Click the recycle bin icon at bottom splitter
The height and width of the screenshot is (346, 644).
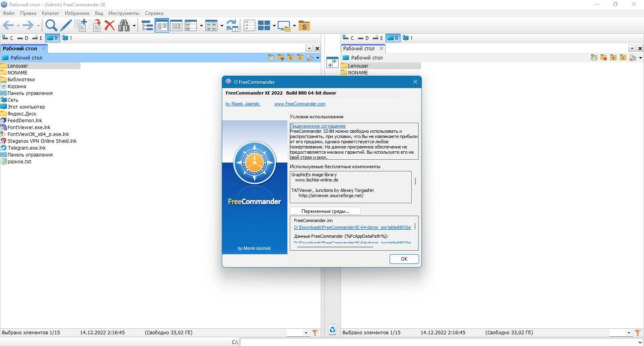tap(332, 330)
